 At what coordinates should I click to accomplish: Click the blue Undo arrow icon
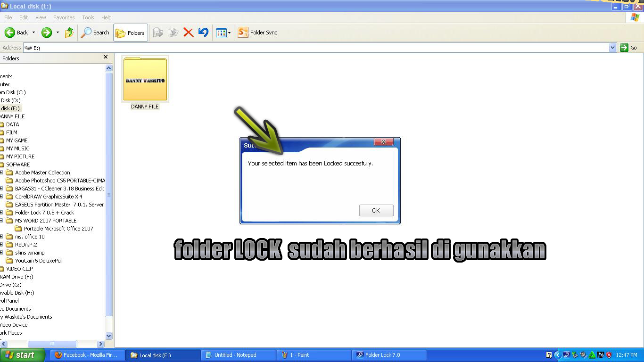(x=203, y=33)
